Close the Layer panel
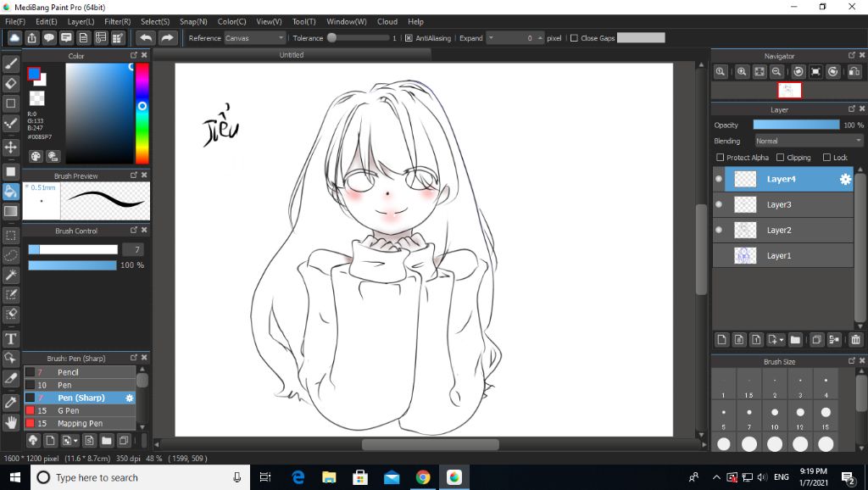Image resolution: width=868 pixels, height=490 pixels. pos(862,109)
